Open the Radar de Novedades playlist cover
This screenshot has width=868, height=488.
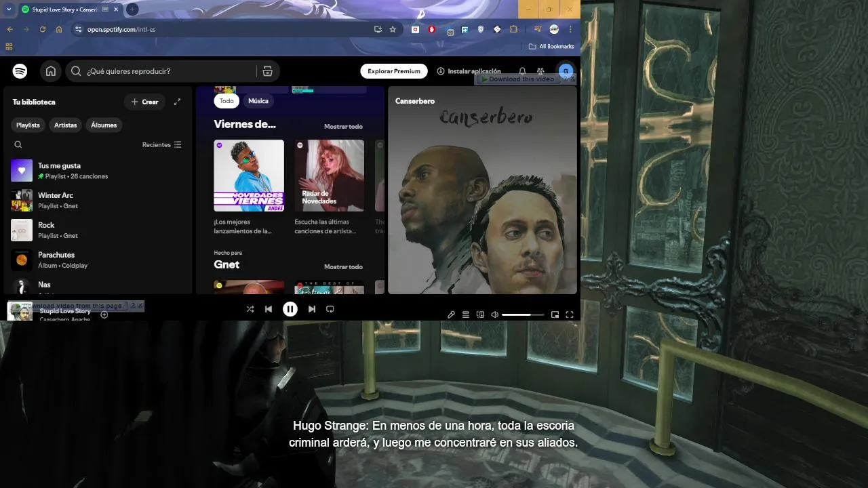click(330, 176)
